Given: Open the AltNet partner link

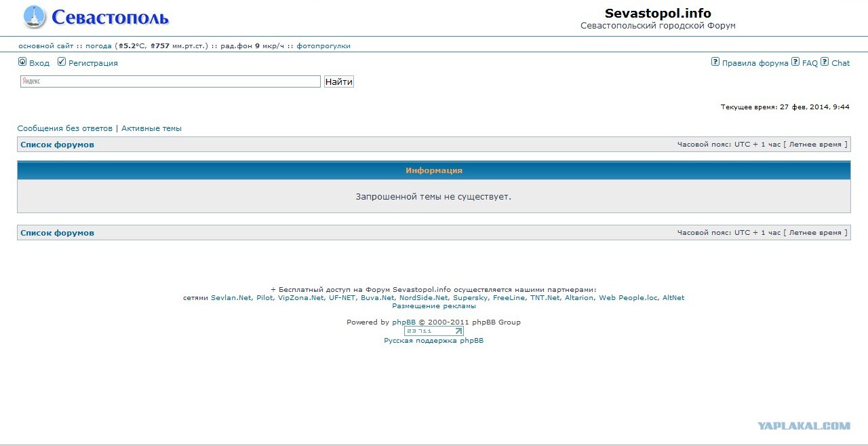Looking at the screenshot, I should pos(673,298).
